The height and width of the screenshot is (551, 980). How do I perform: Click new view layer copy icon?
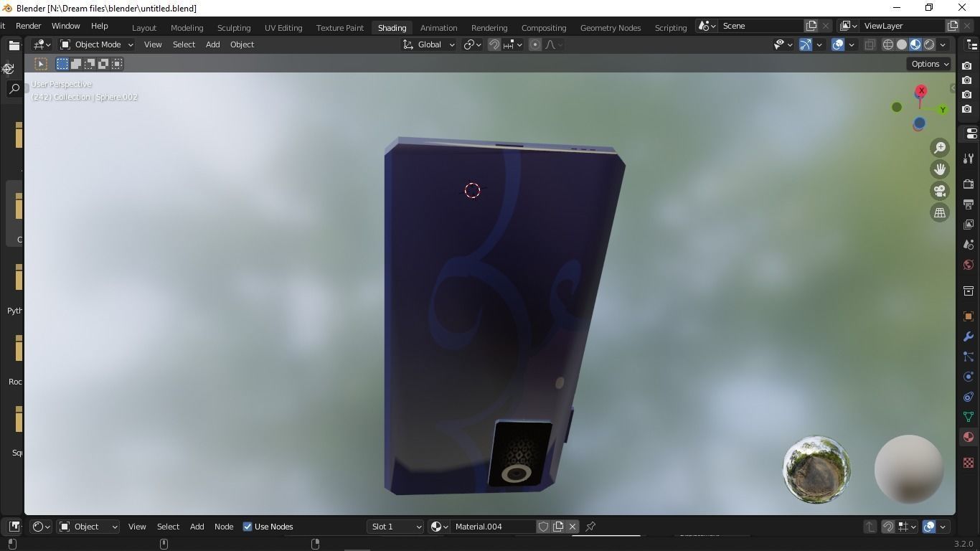953,26
